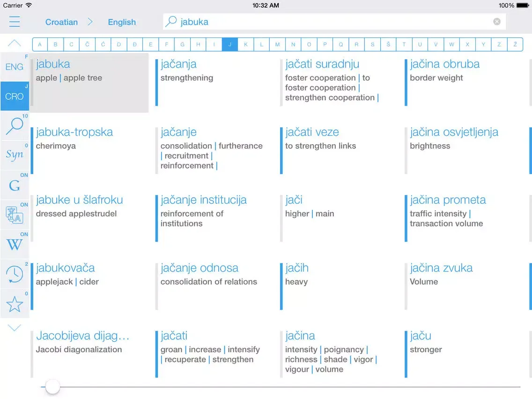The width and height of the screenshot is (532, 399).
Task: Open the sidebar search results icon
Action: 15,126
